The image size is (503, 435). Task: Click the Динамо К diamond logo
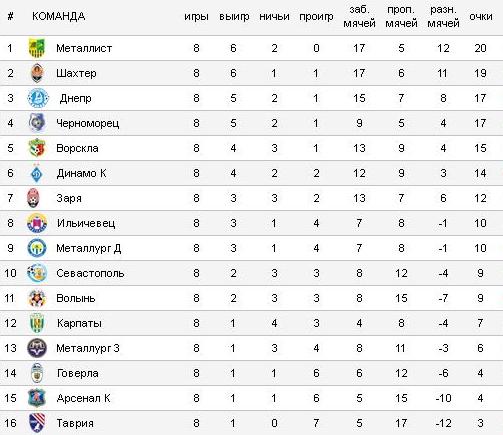pos(37,173)
